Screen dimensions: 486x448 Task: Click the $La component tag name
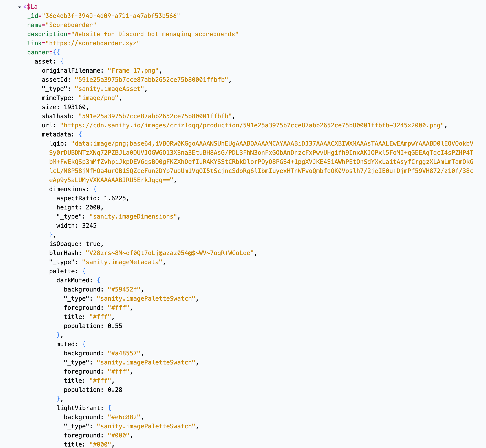[x=32, y=7]
